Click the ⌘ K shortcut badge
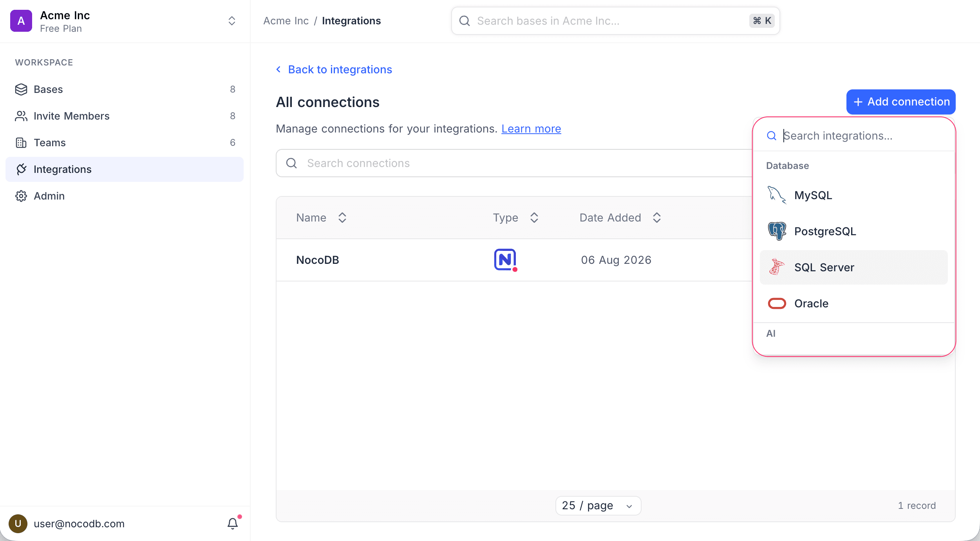The image size is (980, 541). pyautogui.click(x=762, y=21)
